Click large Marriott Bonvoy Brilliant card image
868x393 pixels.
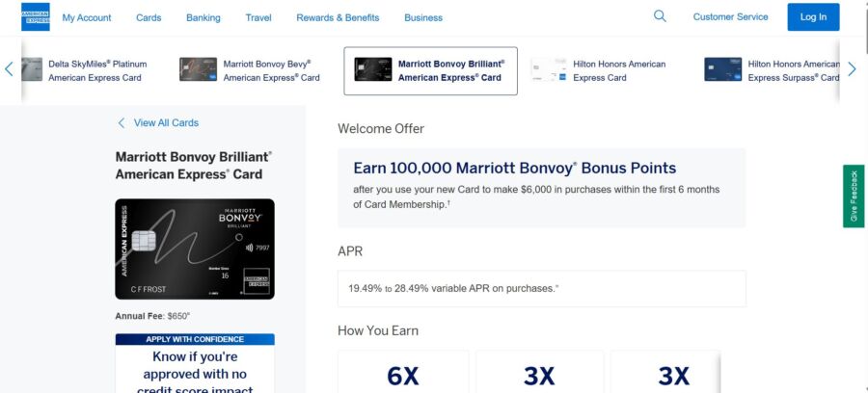point(195,249)
